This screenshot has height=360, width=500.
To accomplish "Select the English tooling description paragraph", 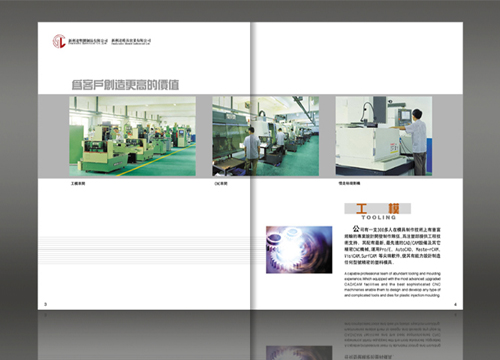I will [392, 284].
